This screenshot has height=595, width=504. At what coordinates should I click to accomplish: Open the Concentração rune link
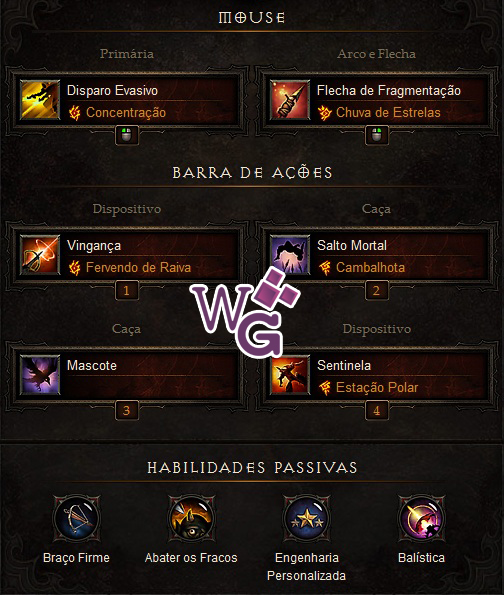click(x=126, y=113)
